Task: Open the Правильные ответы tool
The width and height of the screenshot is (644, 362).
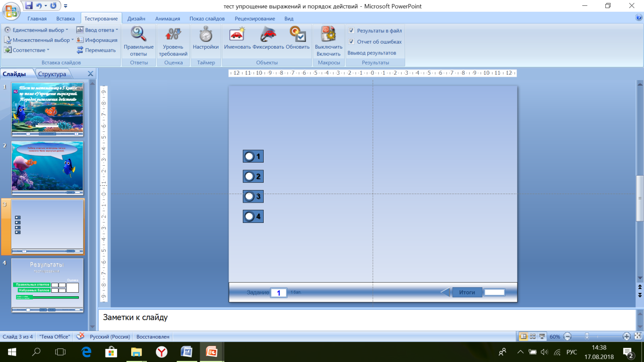Action: click(x=138, y=41)
